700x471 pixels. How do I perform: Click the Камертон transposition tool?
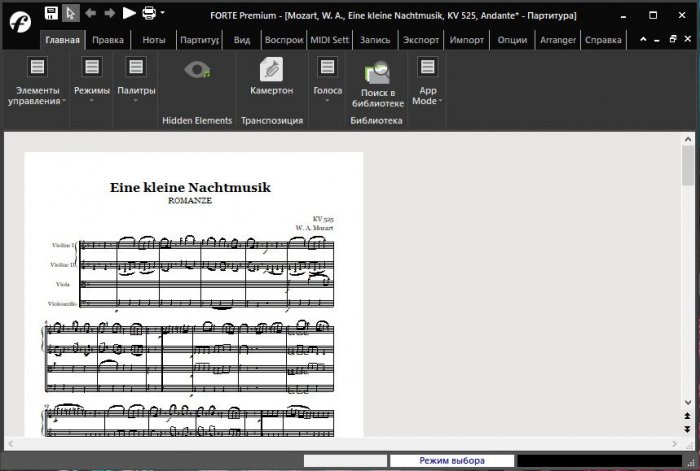pos(271,76)
